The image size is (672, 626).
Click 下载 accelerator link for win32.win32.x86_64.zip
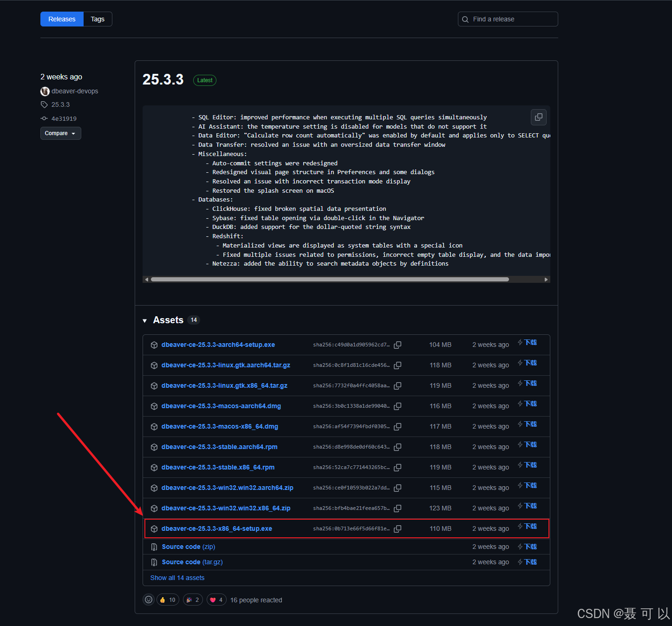528,506
